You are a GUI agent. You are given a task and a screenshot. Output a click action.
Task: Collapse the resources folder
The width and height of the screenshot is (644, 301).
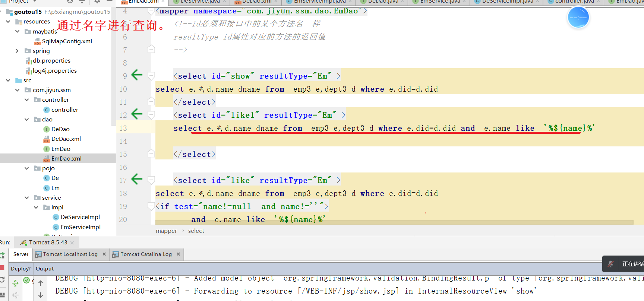[x=8, y=22]
